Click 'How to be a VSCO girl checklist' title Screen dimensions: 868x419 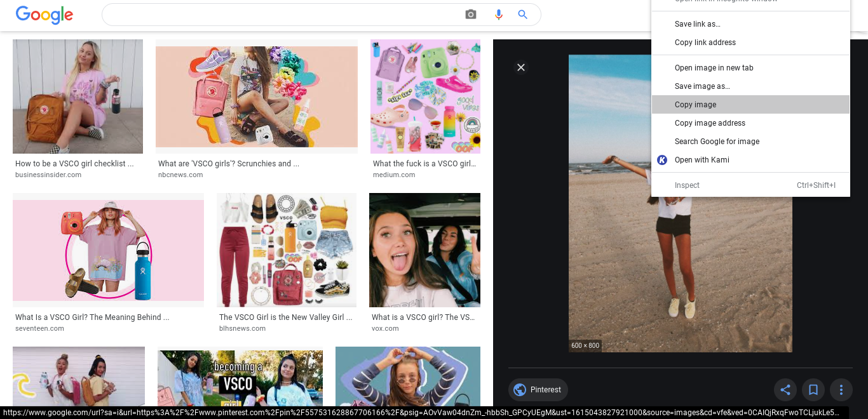point(74,164)
